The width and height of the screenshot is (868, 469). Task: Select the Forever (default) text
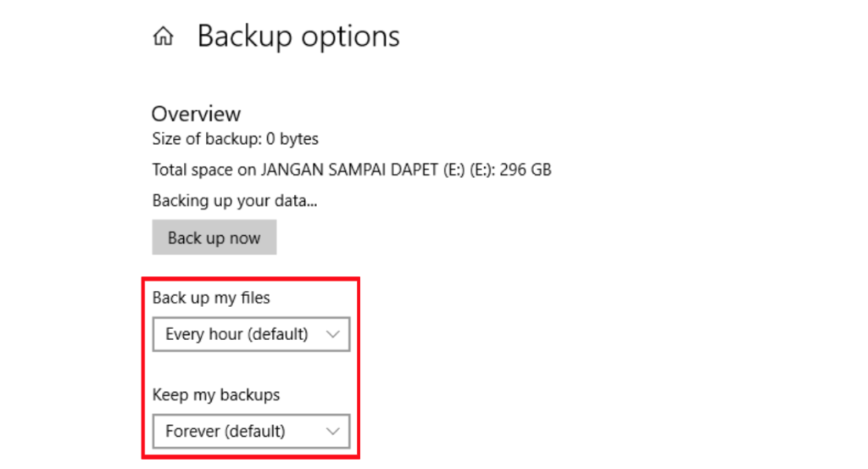coord(225,431)
